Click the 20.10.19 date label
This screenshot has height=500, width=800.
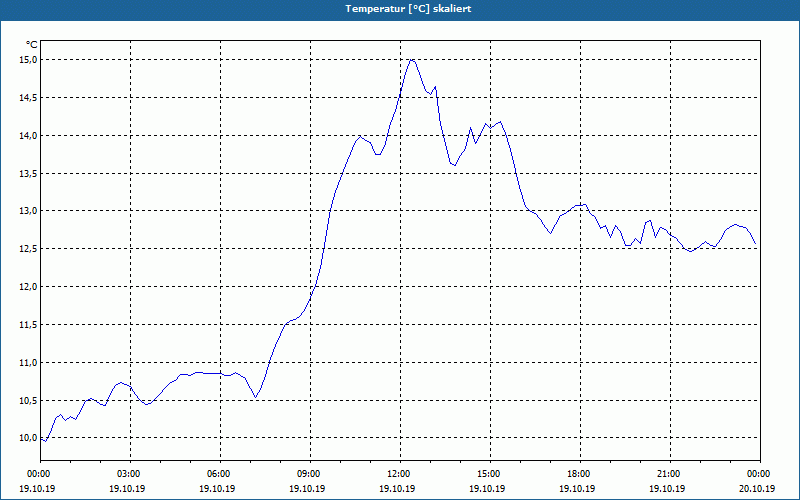point(757,489)
